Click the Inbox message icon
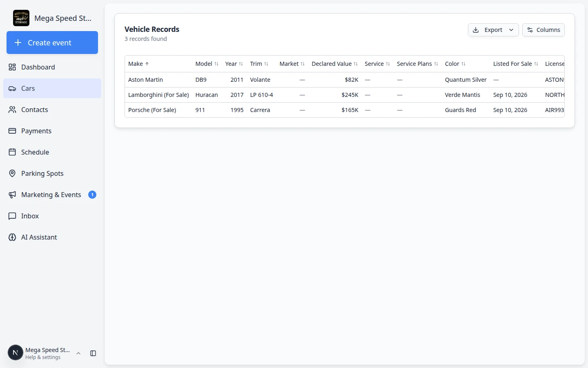The height and width of the screenshot is (368, 588). click(12, 216)
